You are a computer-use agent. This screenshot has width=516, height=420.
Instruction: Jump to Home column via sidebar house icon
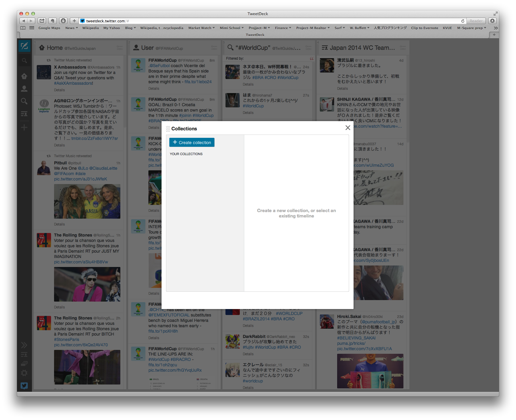(x=24, y=76)
